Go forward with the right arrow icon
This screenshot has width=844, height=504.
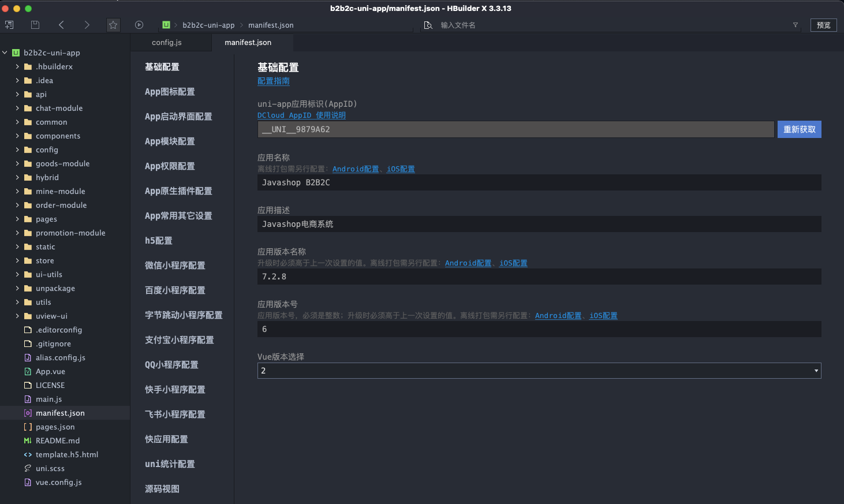(x=87, y=25)
